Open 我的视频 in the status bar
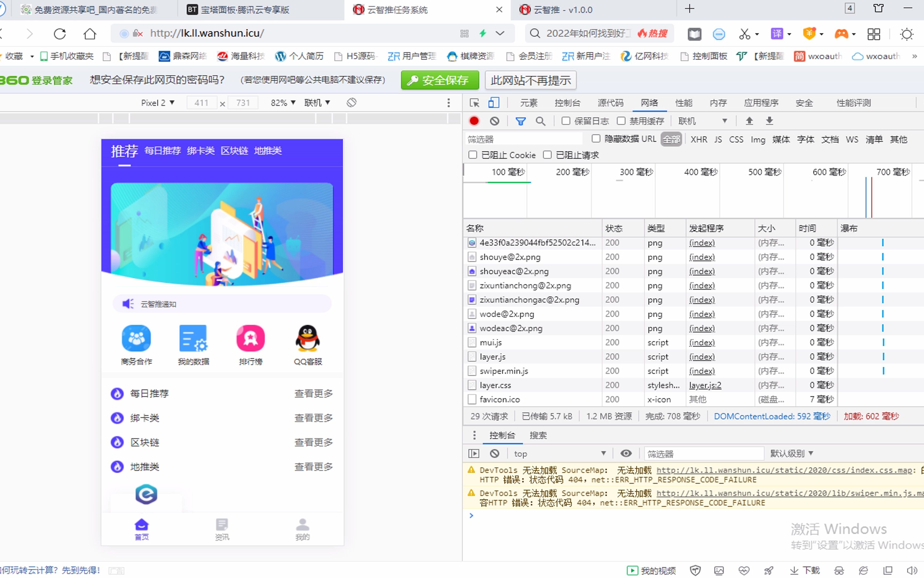The height and width of the screenshot is (578, 924). (x=651, y=570)
